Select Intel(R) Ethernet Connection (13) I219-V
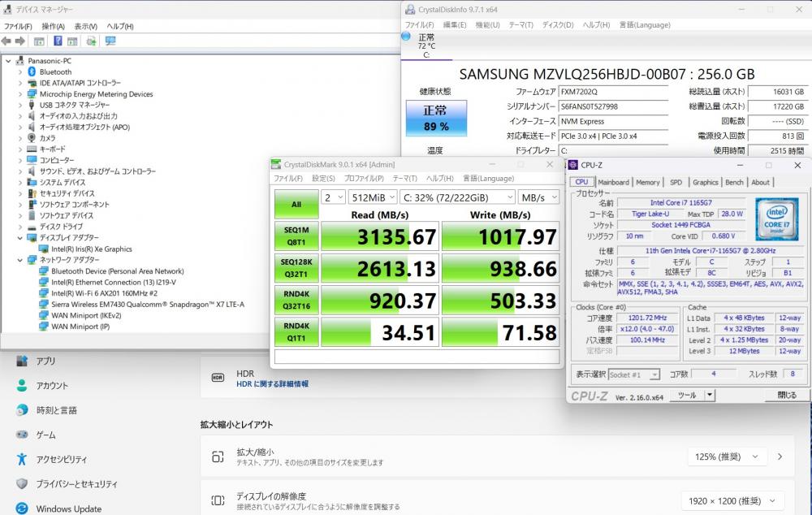 coord(114,283)
